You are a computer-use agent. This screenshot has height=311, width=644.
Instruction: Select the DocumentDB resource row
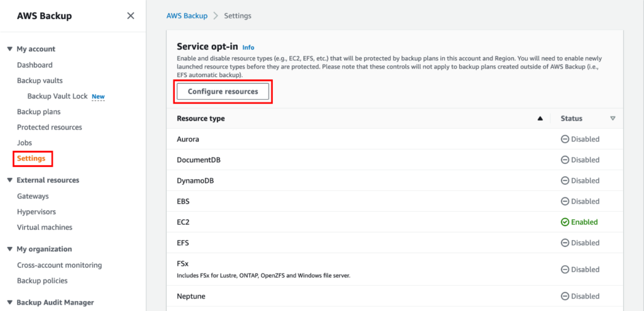(x=395, y=160)
